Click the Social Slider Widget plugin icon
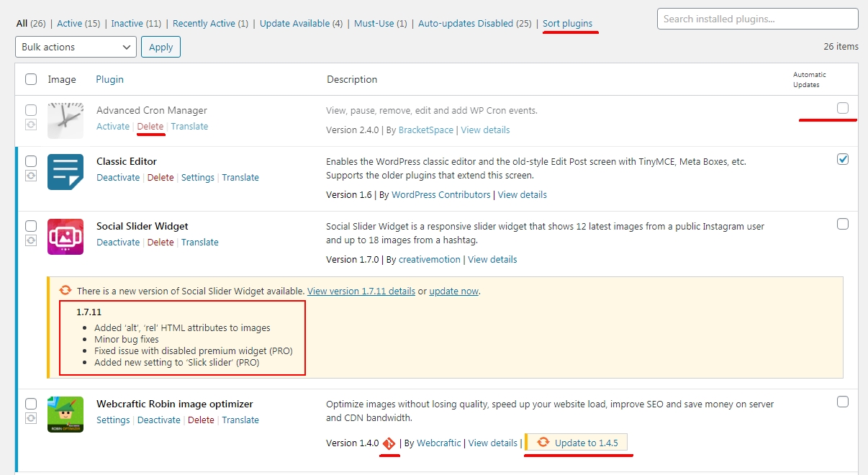868x475 pixels. [65, 237]
